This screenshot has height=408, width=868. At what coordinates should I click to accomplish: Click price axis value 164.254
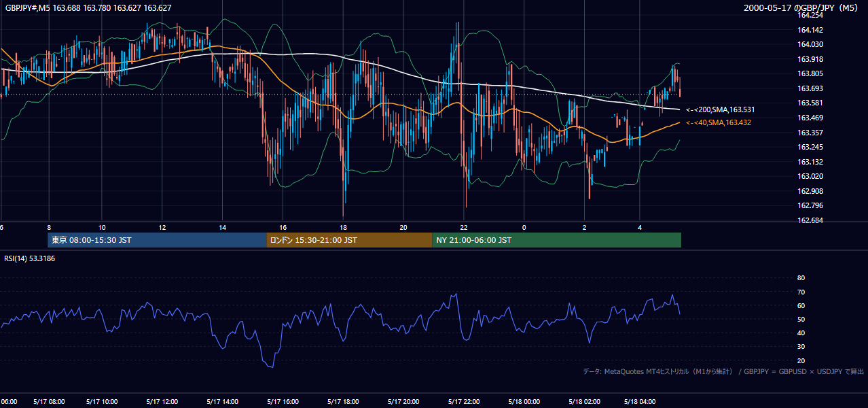coord(810,15)
